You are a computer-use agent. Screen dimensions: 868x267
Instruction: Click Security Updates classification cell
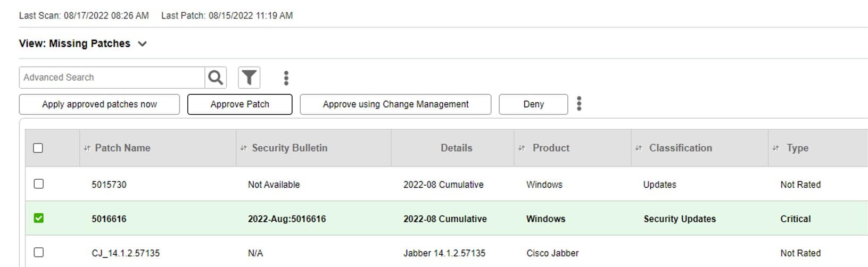[680, 219]
